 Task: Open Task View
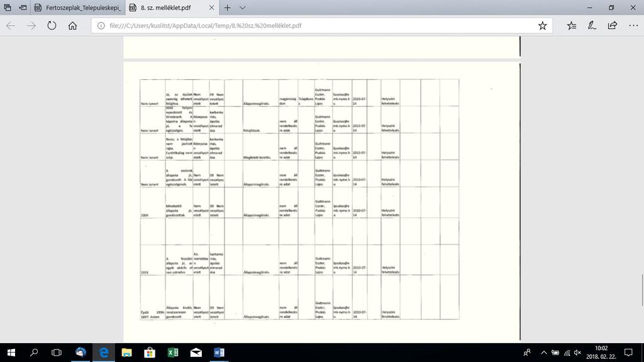57,353
